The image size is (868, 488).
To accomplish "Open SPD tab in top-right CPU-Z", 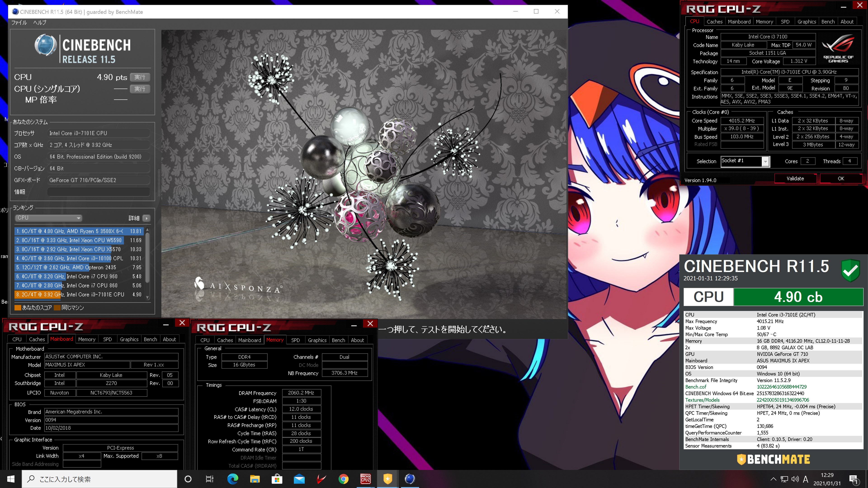I will tap(785, 21).
